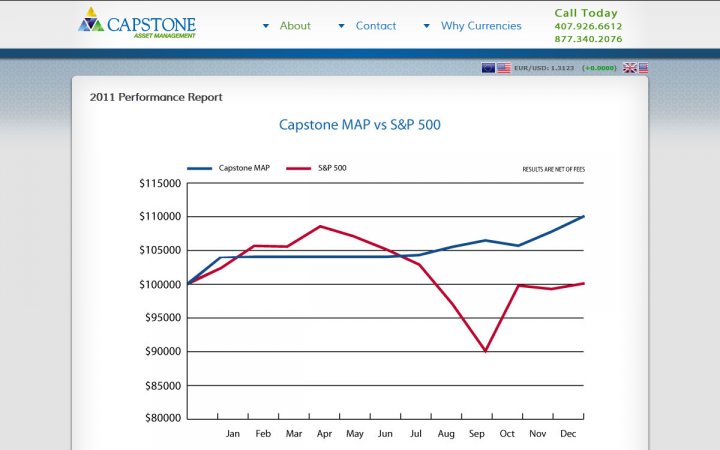The width and height of the screenshot is (720, 450).
Task: Click the $80000 axis label
Action: point(163,418)
